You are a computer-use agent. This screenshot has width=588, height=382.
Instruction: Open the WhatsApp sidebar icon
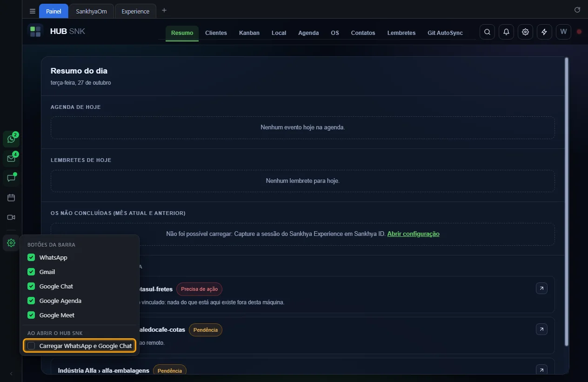point(11,139)
